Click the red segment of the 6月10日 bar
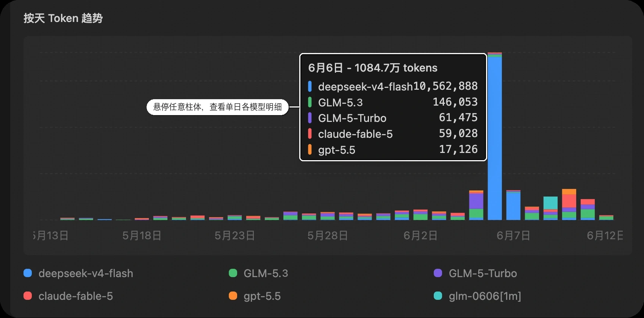Image resolution: width=644 pixels, height=318 pixels. coord(569,201)
